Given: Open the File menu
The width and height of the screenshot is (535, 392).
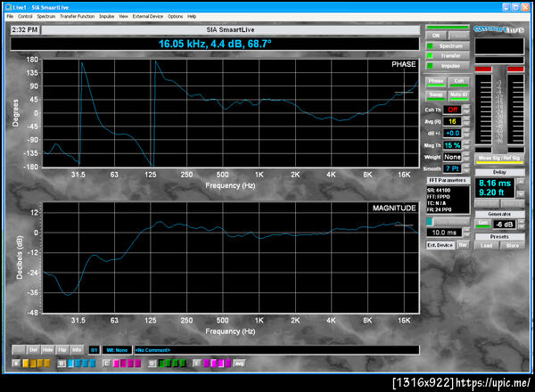Looking at the screenshot, I should (10, 16).
